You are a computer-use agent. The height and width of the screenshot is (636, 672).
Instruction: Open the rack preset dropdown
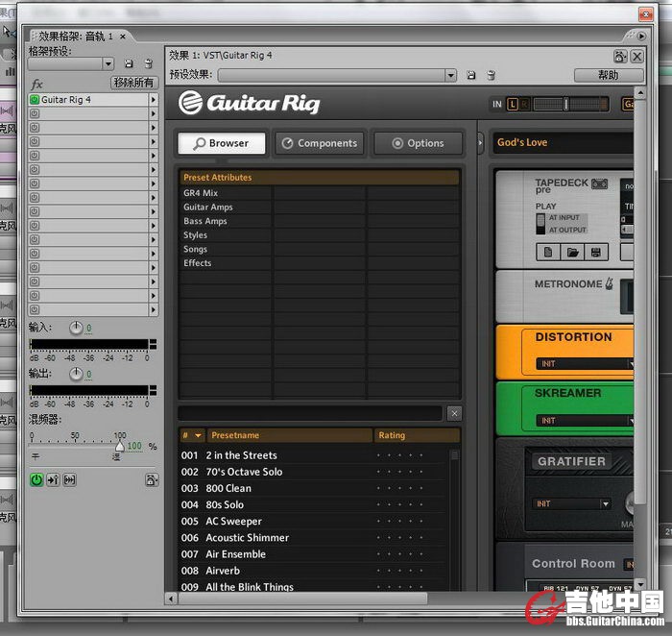108,64
